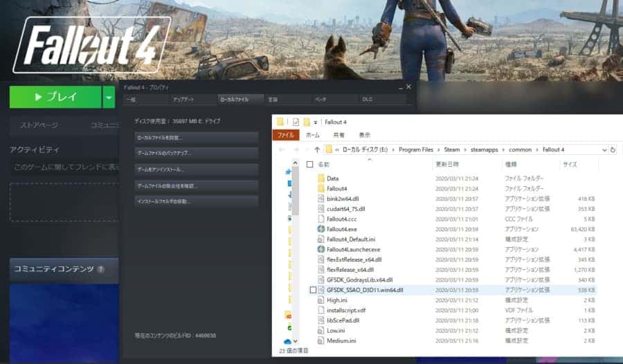Open the quick access toolbar customize arrow
623x364 pixels.
(x=316, y=122)
